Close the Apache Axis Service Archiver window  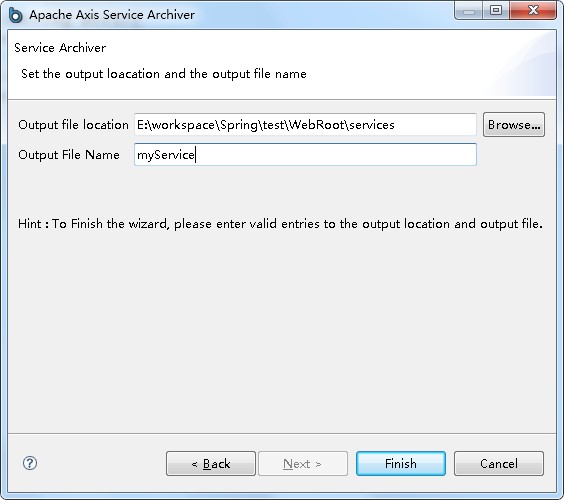tap(533, 11)
